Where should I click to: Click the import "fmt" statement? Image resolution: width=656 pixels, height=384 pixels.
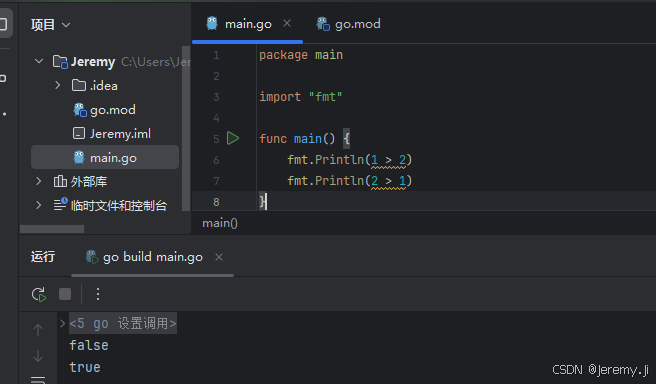pyautogui.click(x=300, y=97)
